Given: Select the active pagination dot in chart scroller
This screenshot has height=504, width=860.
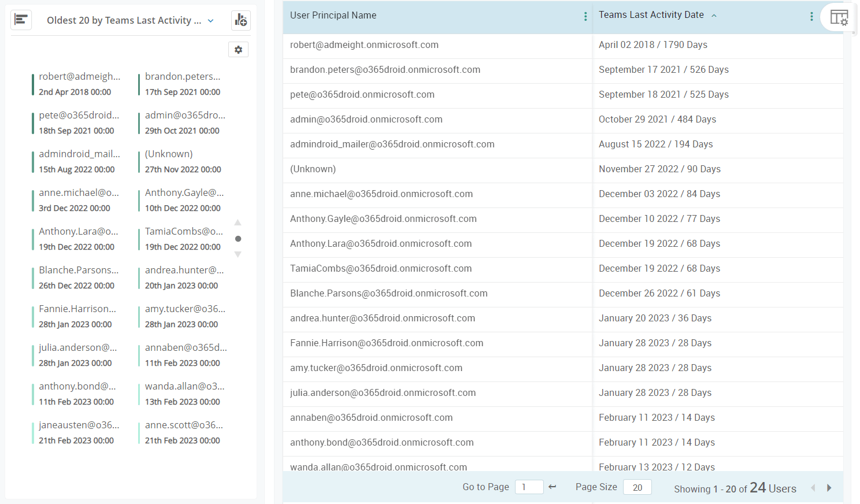Looking at the screenshot, I should (238, 238).
